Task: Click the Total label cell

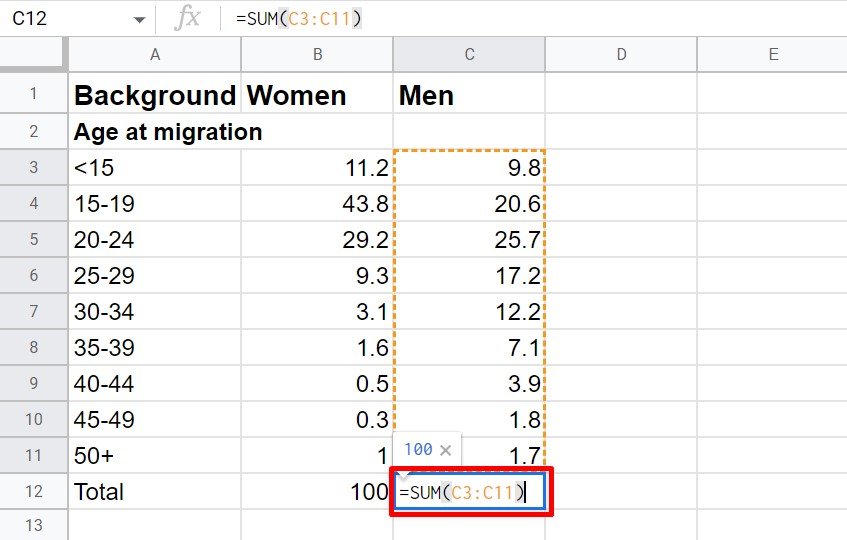Action: 154,491
